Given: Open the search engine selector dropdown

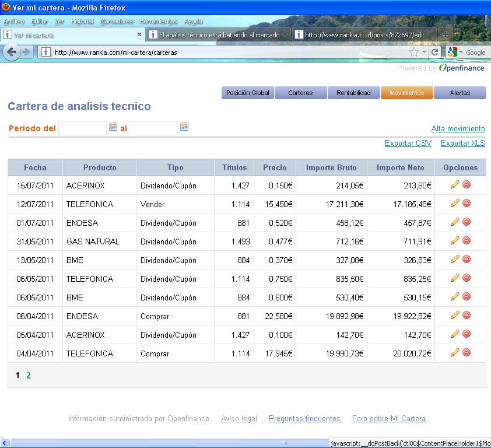Looking at the screenshot, I should [454, 52].
